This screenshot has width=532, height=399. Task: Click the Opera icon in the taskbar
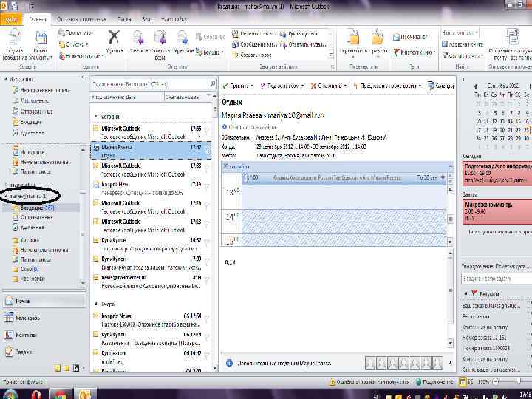[35, 395]
